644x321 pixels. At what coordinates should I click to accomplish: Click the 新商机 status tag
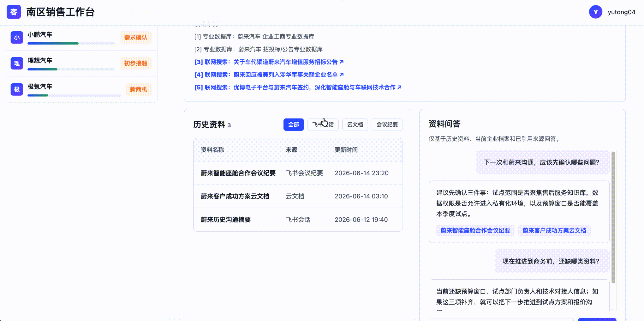pyautogui.click(x=139, y=89)
